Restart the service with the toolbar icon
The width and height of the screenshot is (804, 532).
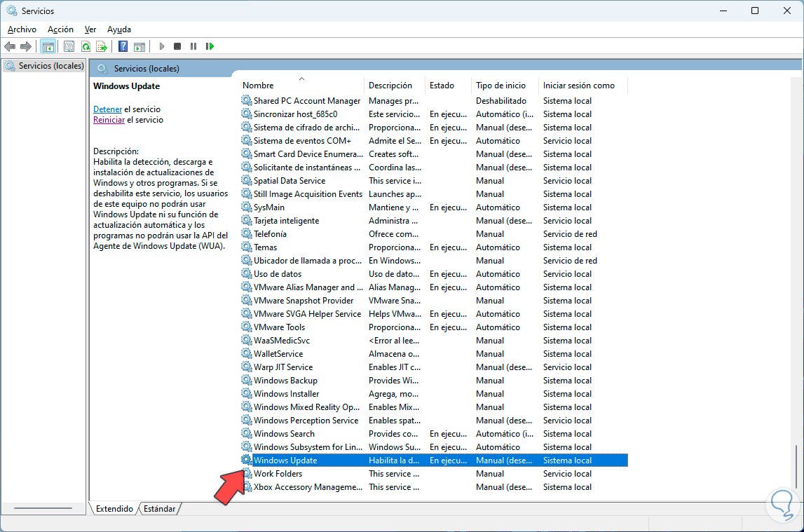tap(210, 47)
